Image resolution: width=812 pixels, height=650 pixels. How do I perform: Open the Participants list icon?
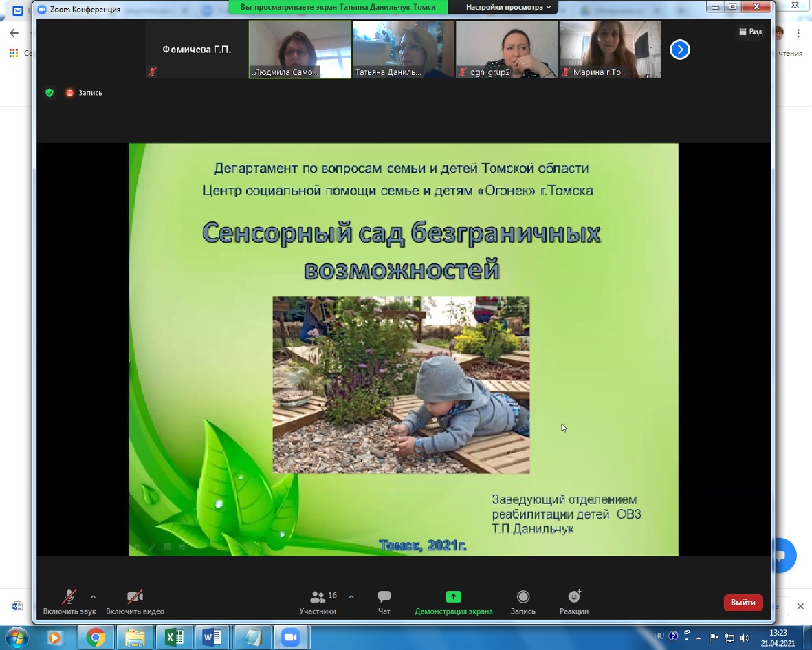coord(318,597)
